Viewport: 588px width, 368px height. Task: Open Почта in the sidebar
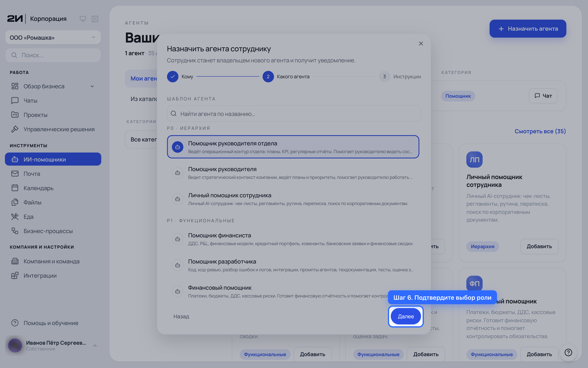pyautogui.click(x=53, y=174)
